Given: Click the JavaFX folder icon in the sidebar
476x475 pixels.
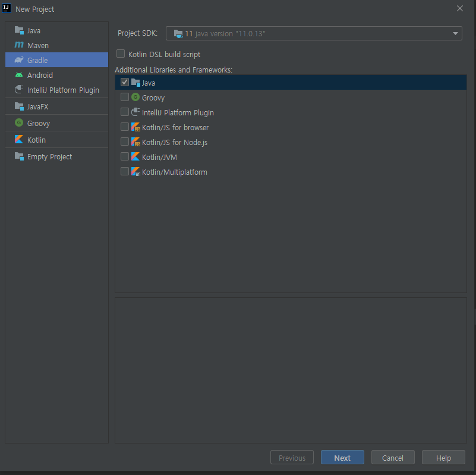Looking at the screenshot, I should pyautogui.click(x=19, y=106).
